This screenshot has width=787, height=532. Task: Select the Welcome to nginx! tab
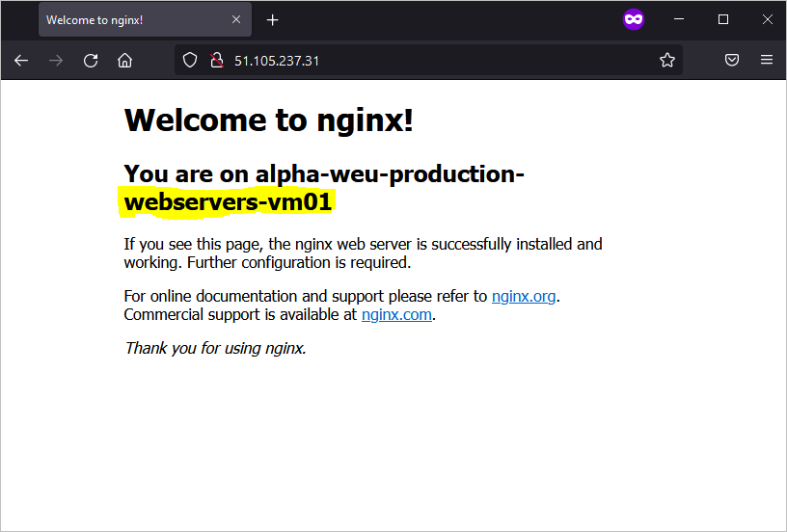tap(145, 19)
